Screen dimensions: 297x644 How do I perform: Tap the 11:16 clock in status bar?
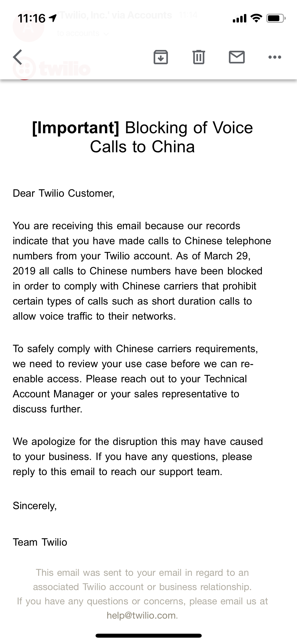click(32, 18)
